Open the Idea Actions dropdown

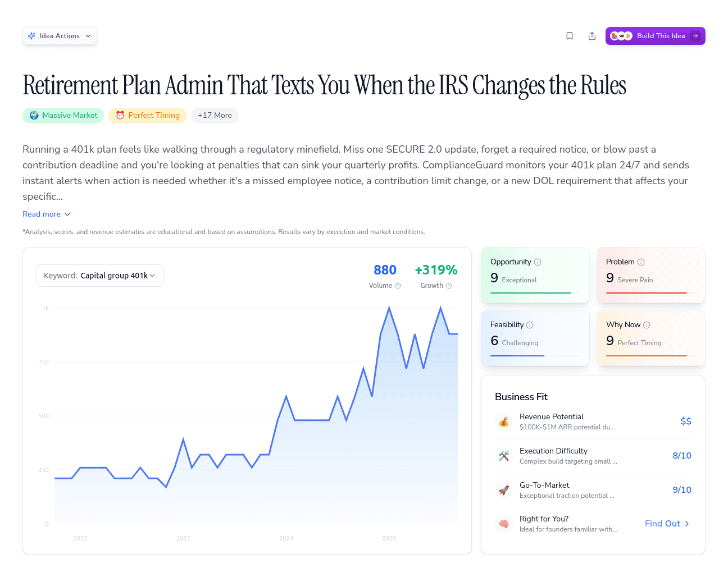click(60, 36)
